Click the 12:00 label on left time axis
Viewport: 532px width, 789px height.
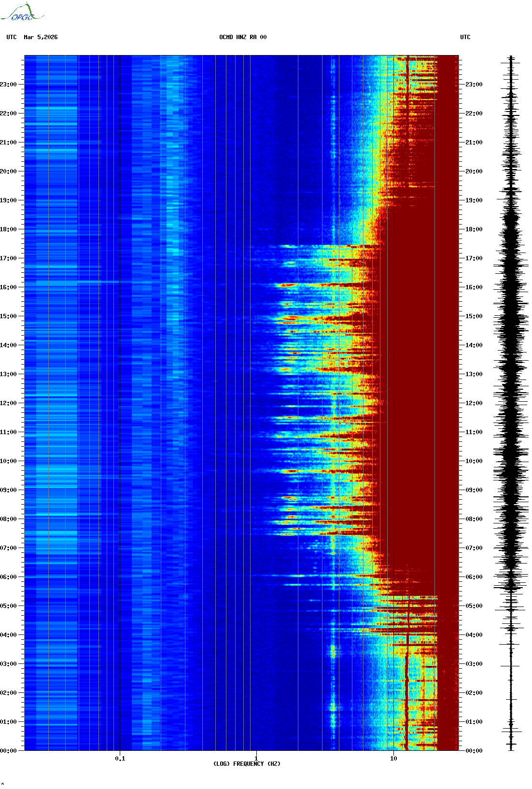[x=8, y=403]
